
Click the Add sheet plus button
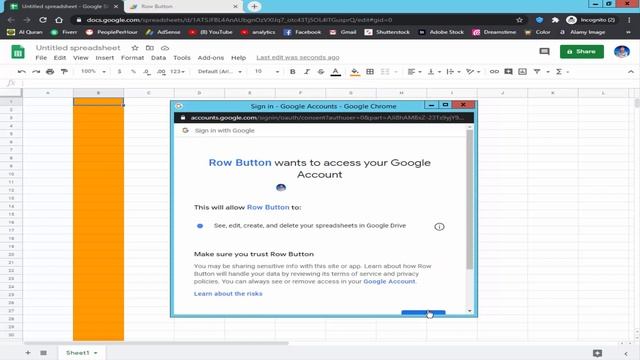(x=28, y=353)
